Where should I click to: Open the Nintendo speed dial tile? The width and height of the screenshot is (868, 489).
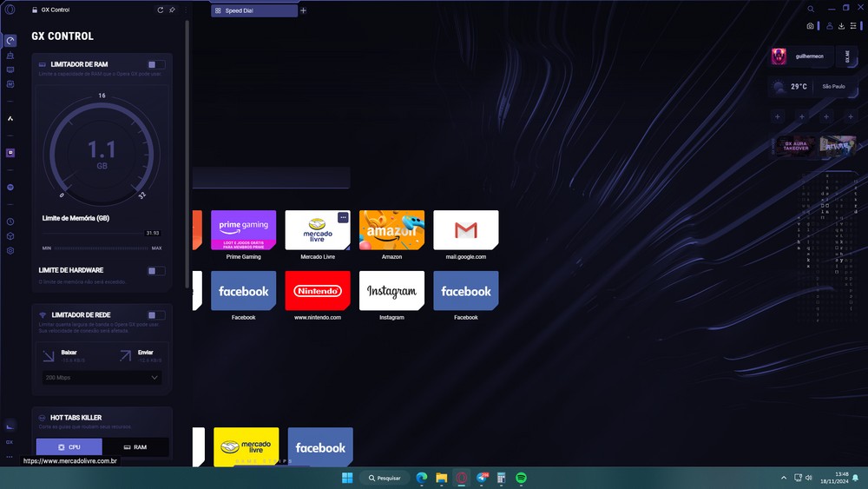coord(318,291)
